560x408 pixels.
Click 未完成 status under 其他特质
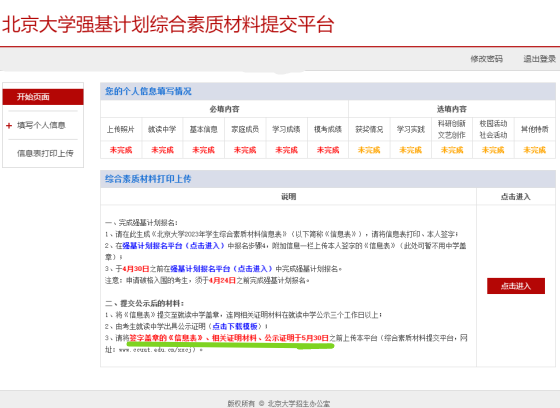click(x=535, y=150)
